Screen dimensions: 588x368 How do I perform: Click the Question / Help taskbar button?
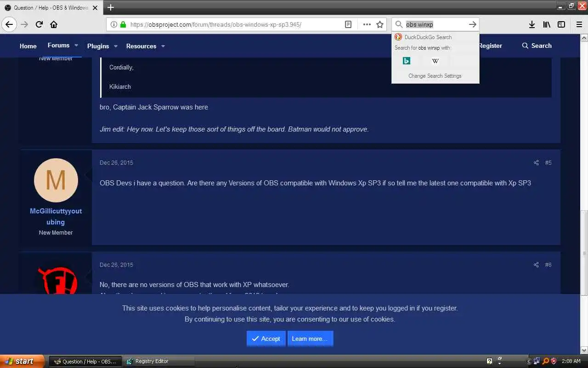point(85,361)
